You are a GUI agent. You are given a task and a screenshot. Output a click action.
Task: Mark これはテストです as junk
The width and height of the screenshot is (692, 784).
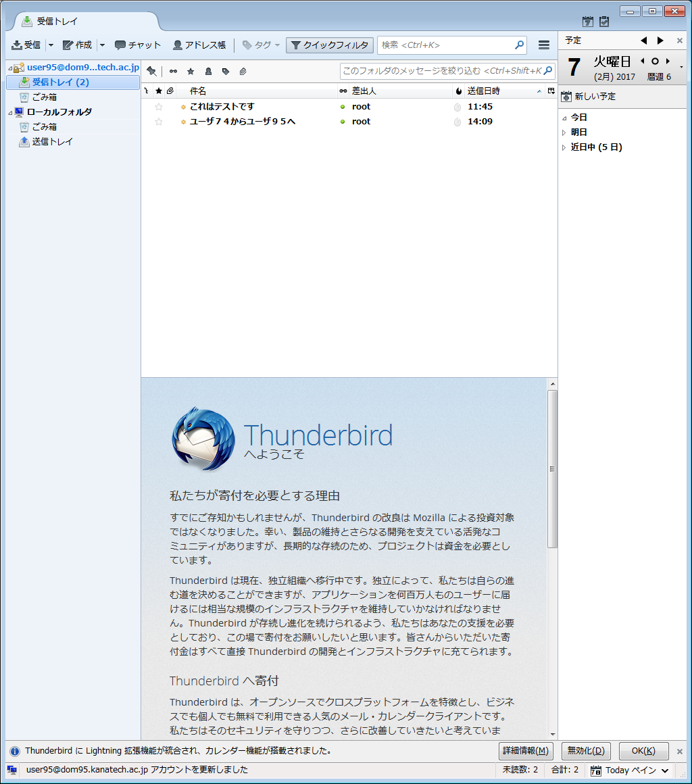click(x=458, y=107)
